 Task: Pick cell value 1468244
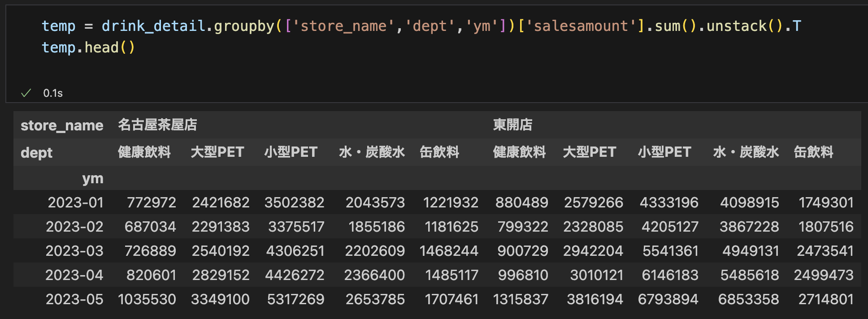coord(449,251)
